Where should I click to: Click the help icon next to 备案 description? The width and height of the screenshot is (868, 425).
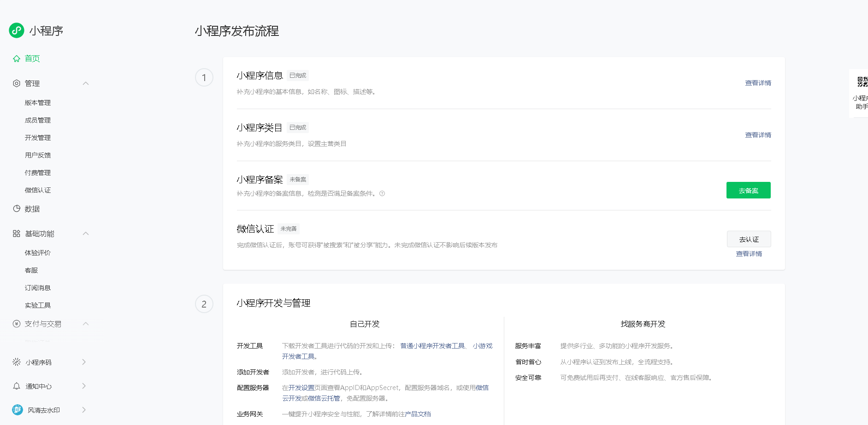[382, 193]
